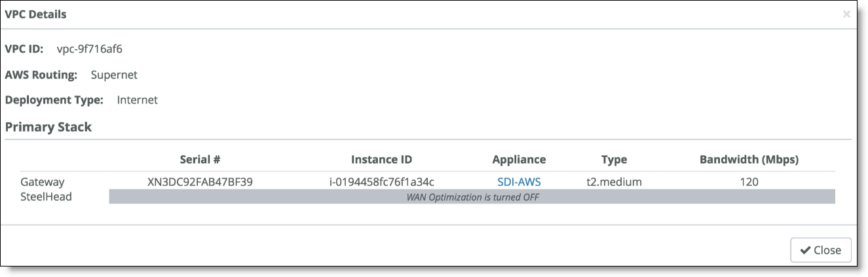Click the SteelHead row label
This screenshot has width=868, height=277.
tap(46, 196)
